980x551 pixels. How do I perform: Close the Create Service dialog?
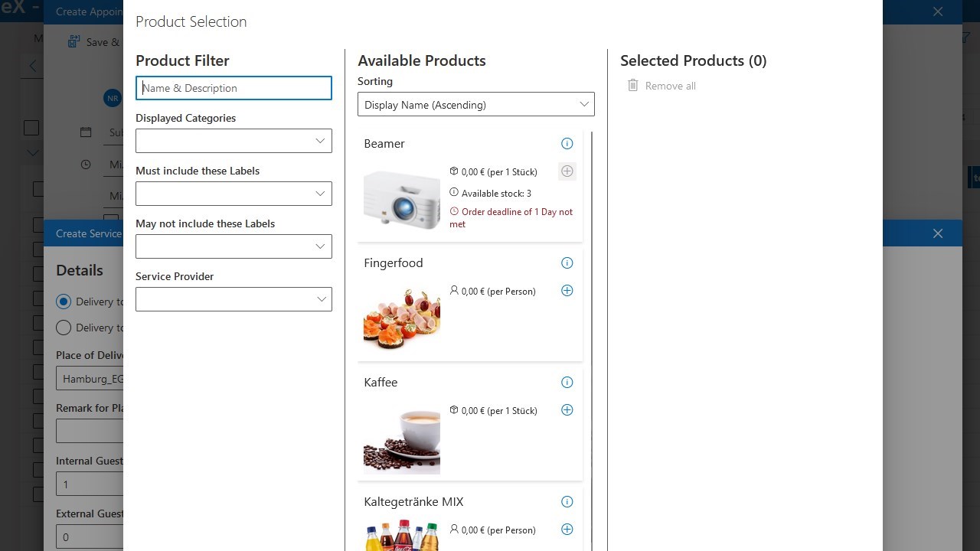pyautogui.click(x=938, y=233)
